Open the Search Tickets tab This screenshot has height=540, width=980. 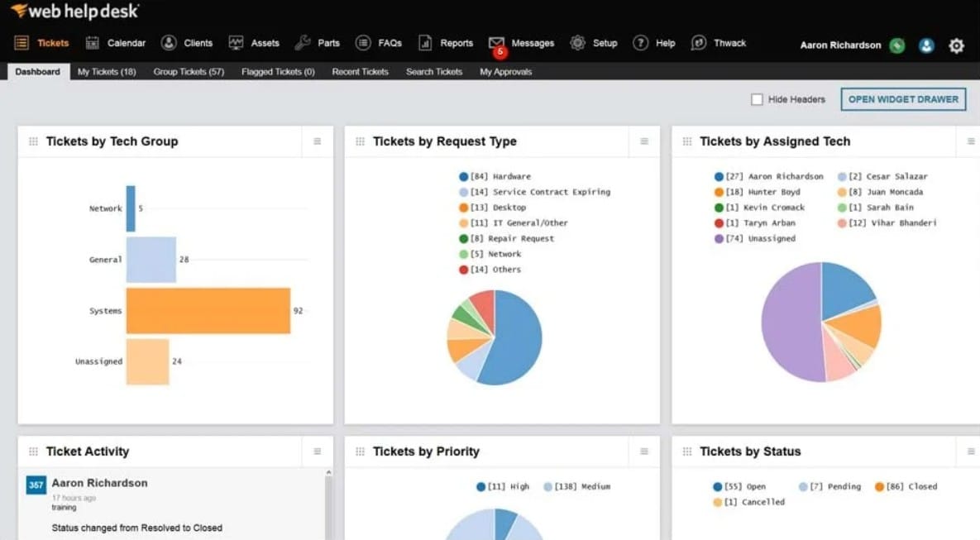coord(434,72)
